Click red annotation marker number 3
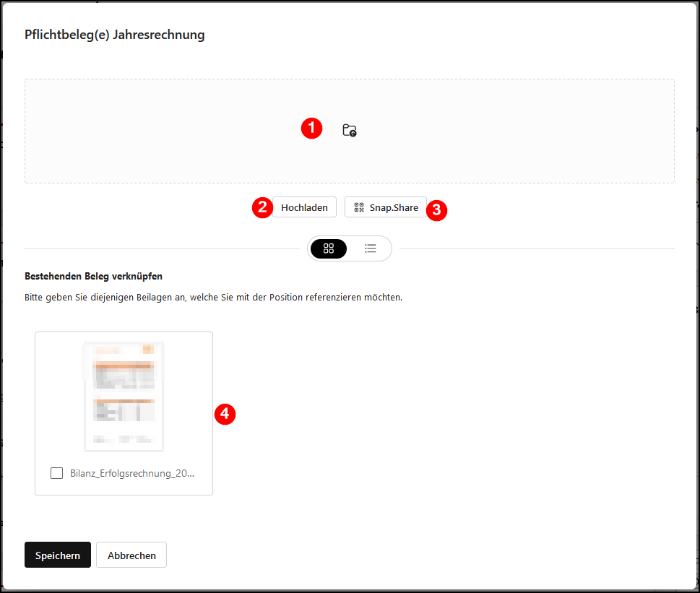This screenshot has width=700, height=593. [x=437, y=210]
